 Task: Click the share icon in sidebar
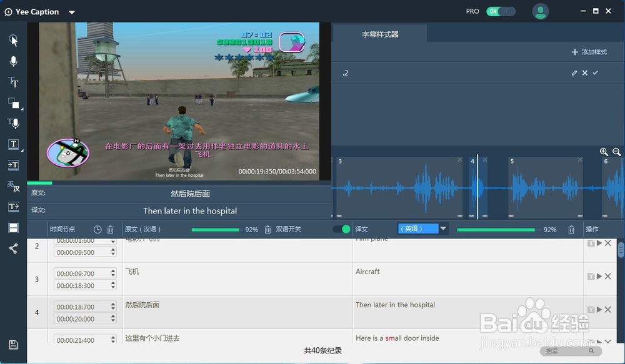14,248
